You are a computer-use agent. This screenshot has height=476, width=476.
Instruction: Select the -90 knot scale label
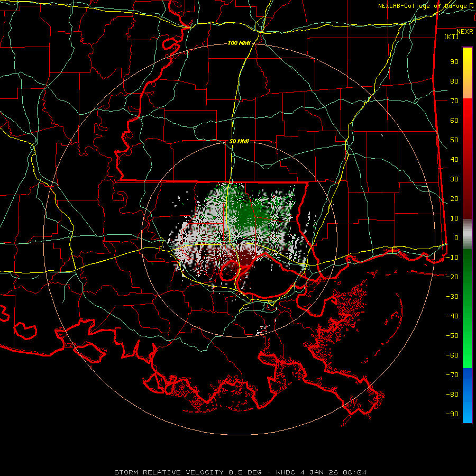[x=452, y=414]
